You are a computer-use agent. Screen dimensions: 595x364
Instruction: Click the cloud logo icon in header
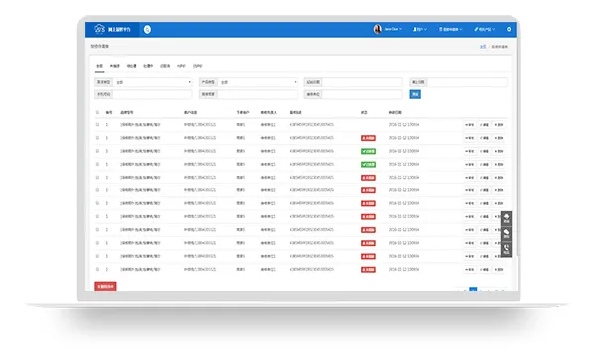pyautogui.click(x=99, y=29)
